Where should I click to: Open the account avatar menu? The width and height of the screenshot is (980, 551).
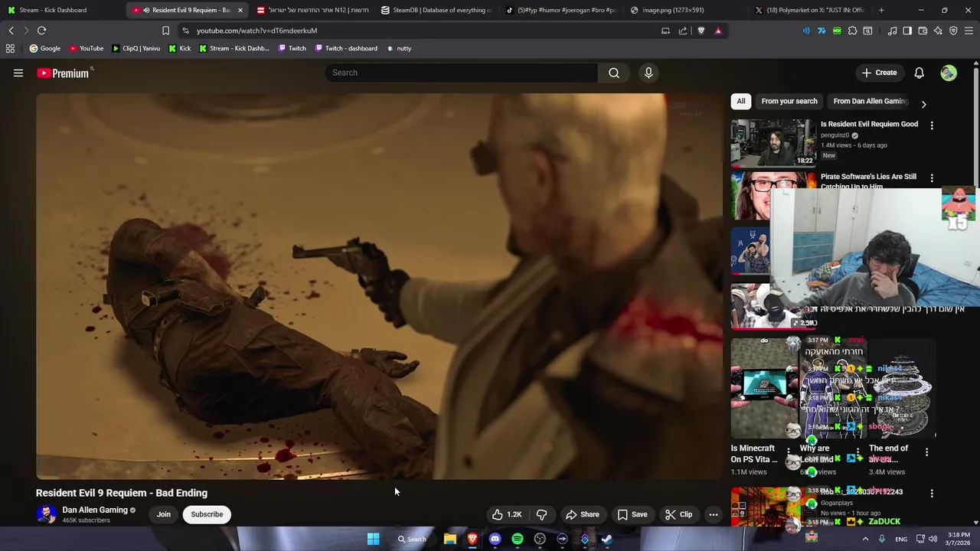[x=949, y=73]
